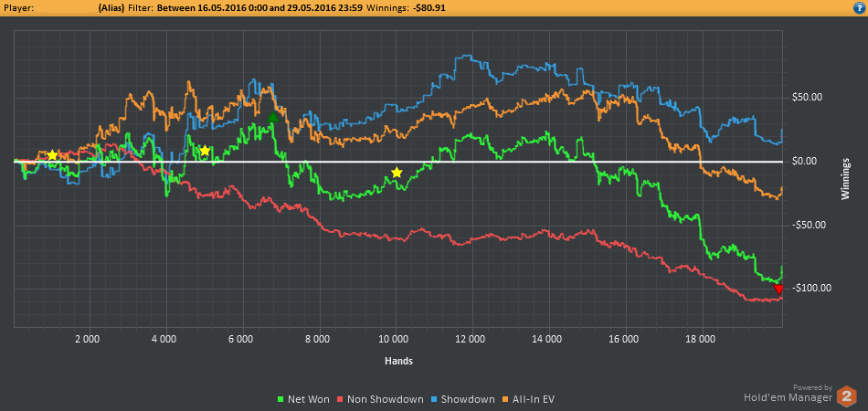Open the help question mark icon
This screenshot has height=411, width=868.
pos(861,7)
